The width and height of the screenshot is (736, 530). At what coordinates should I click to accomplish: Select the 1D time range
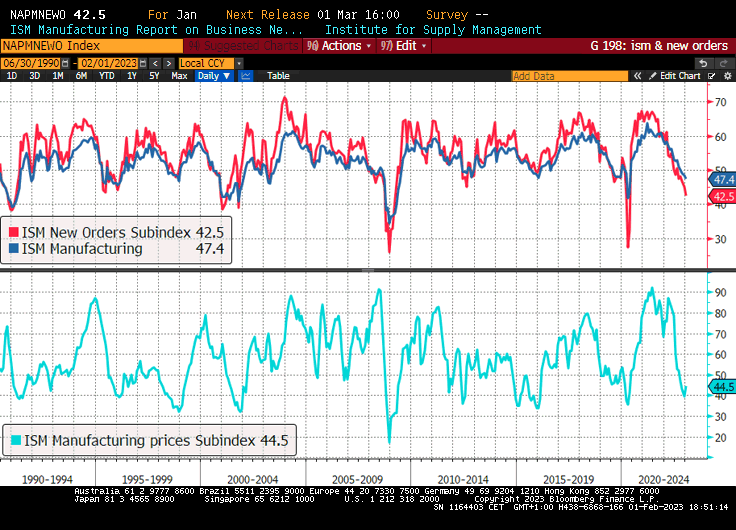click(x=12, y=76)
